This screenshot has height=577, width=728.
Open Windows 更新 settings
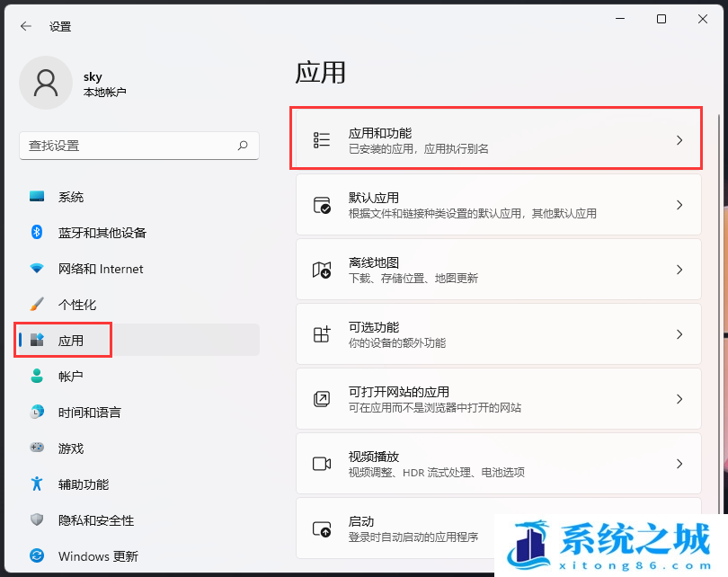tap(139, 555)
